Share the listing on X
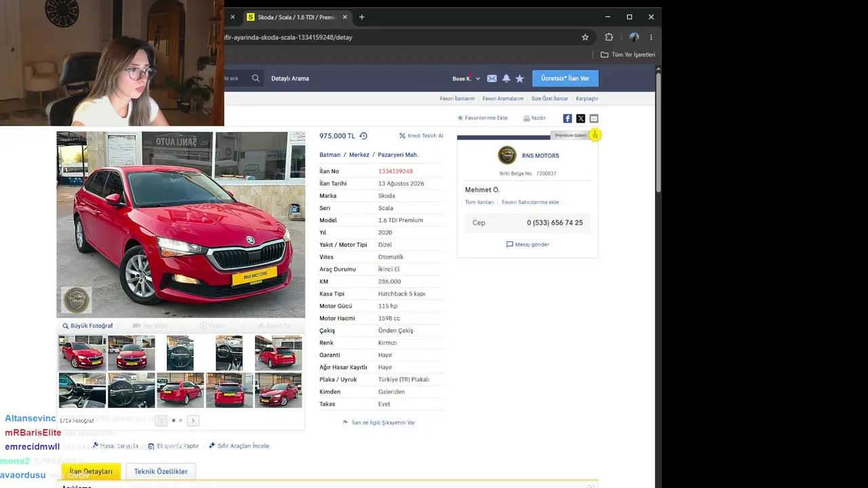The image size is (868, 488). 580,119
